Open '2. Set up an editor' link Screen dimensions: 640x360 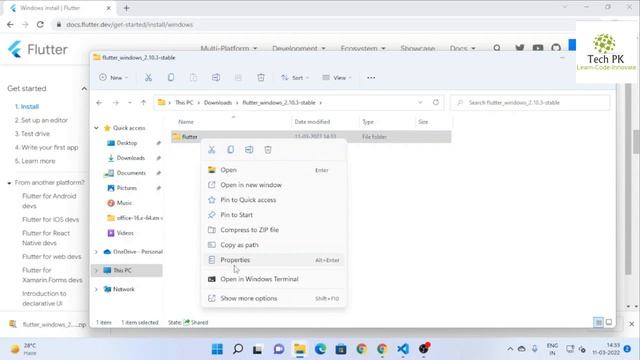(x=41, y=120)
